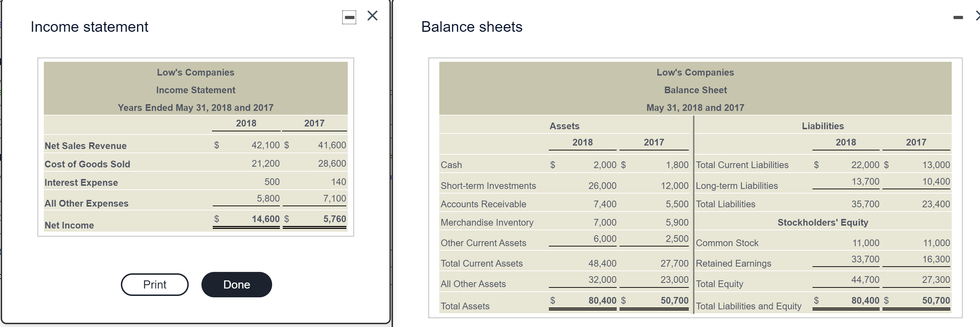980x327 pixels.
Task: Minimize the Balance sheets dialog
Action: point(958,17)
